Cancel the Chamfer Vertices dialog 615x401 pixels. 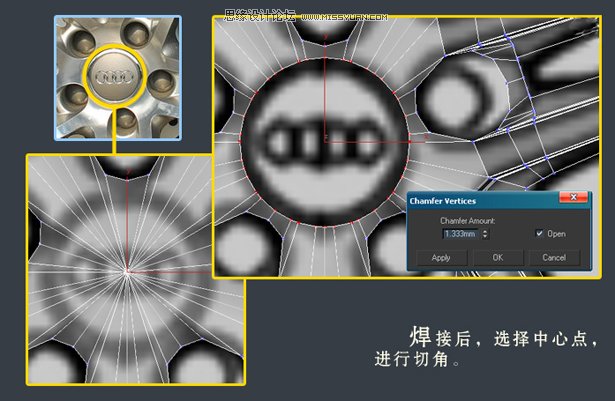pos(554,258)
